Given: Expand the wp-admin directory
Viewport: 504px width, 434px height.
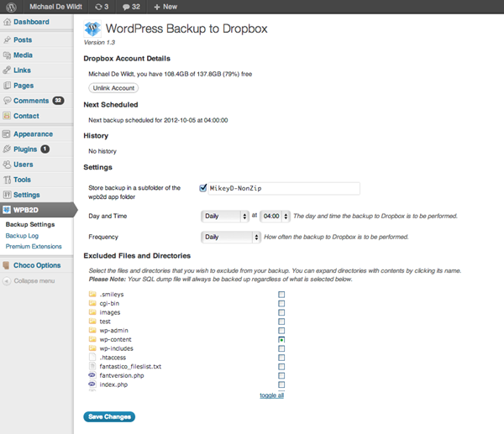Looking at the screenshot, I should click(x=113, y=330).
